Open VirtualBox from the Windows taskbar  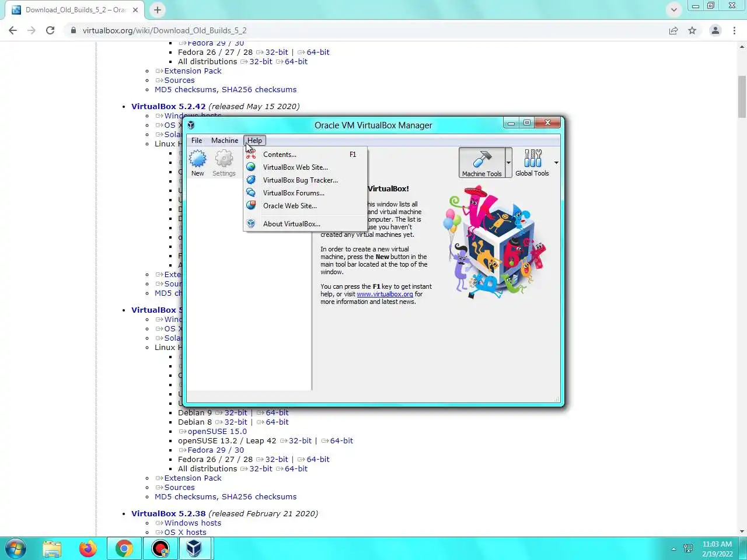coord(194,548)
